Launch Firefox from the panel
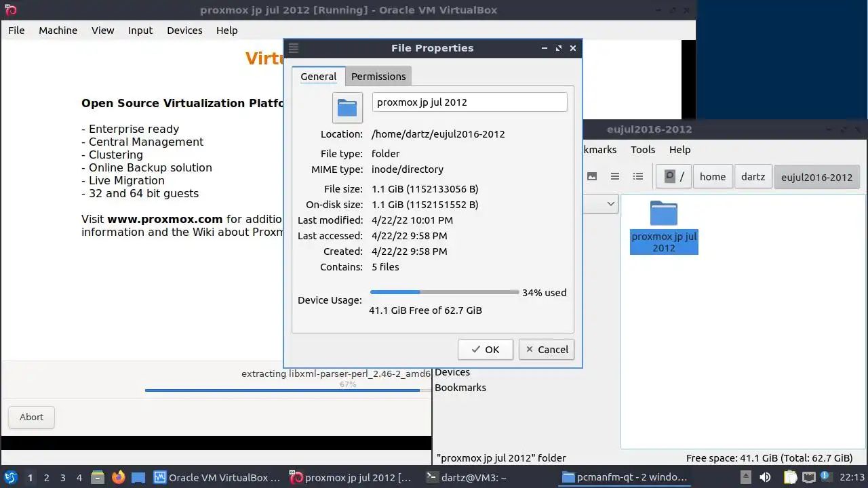 pyautogui.click(x=119, y=477)
